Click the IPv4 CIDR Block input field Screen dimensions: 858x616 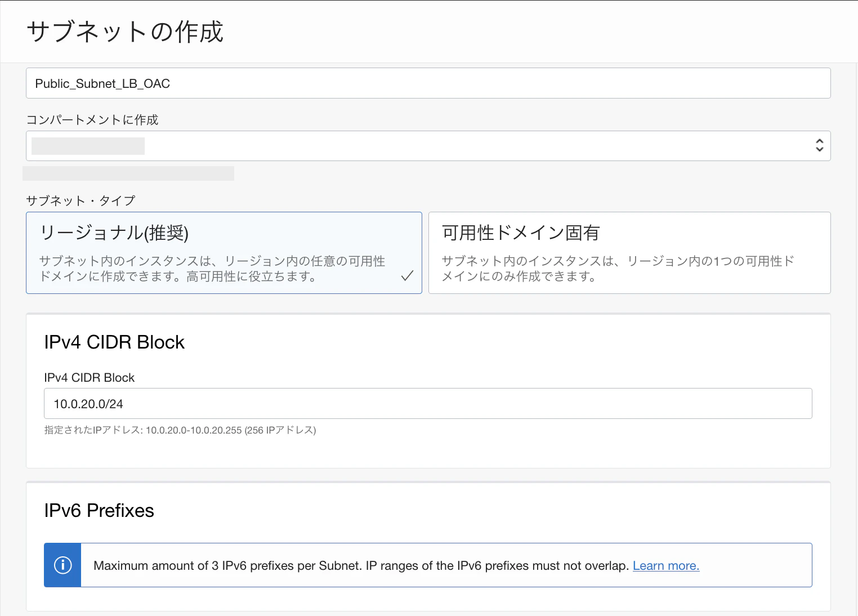(428, 404)
